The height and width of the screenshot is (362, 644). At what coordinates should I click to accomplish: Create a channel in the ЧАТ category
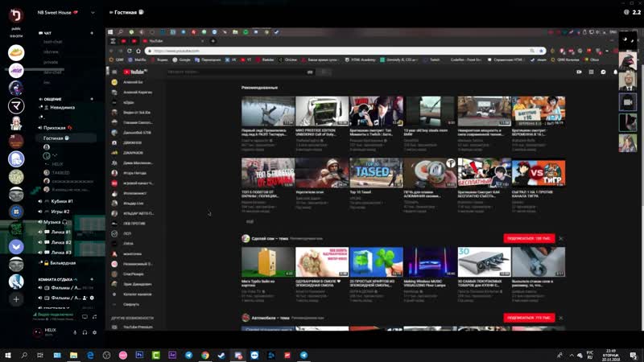[x=92, y=33]
